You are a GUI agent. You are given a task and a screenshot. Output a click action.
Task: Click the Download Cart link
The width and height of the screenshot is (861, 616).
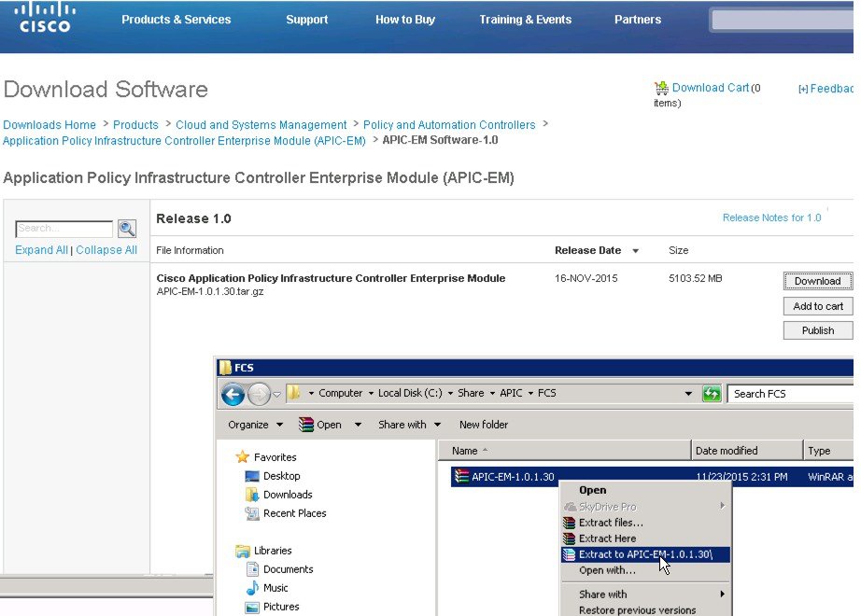coord(711,88)
